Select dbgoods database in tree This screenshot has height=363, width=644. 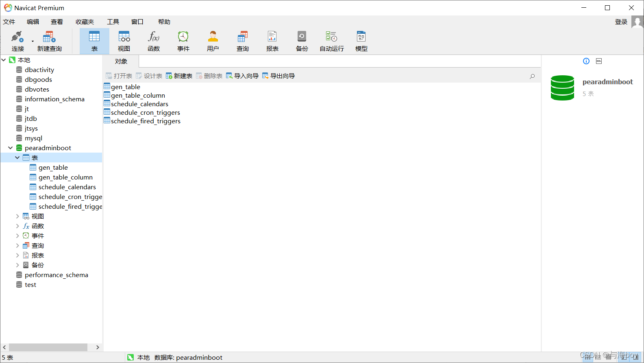point(38,79)
